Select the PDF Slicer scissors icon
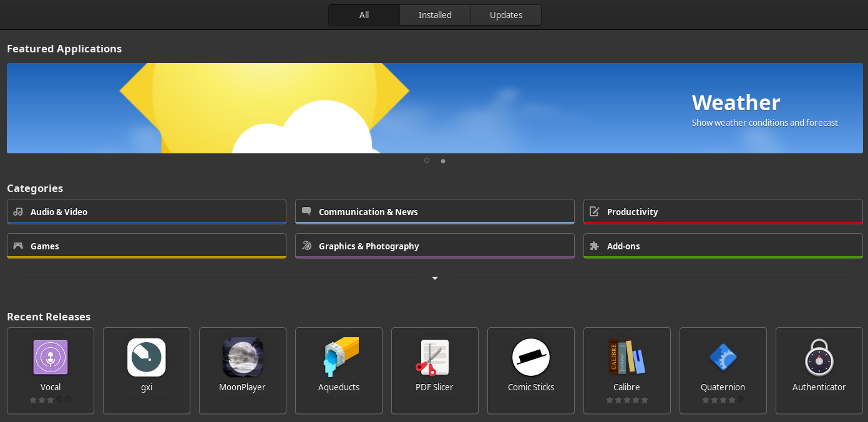The height and width of the screenshot is (422, 868). coord(435,357)
